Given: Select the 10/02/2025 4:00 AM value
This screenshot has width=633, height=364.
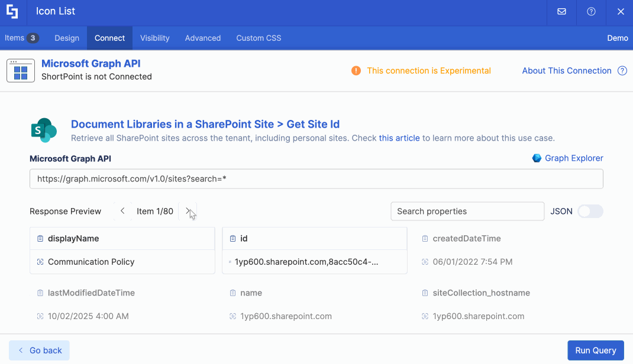Looking at the screenshot, I should (x=88, y=317).
